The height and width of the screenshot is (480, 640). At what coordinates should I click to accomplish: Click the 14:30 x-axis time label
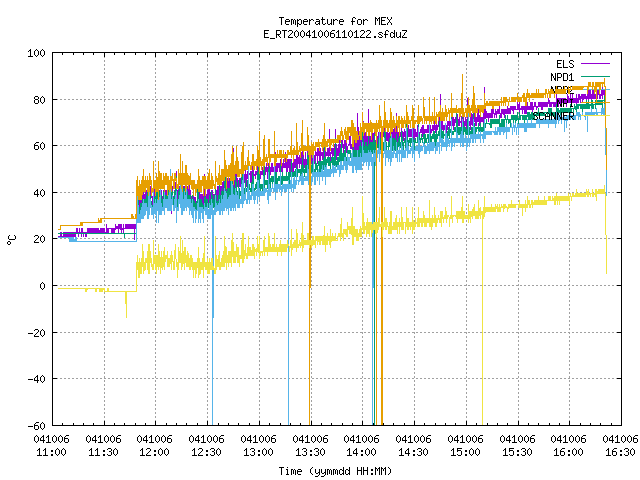[413, 452]
